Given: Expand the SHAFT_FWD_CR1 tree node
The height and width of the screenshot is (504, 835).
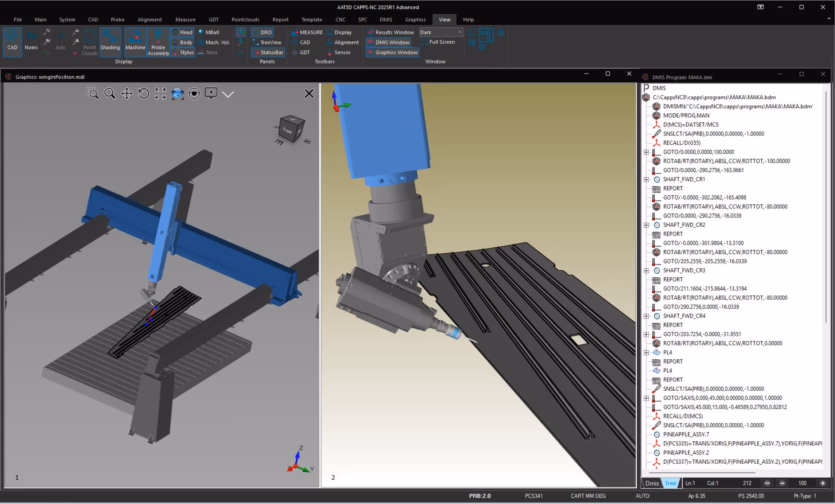Looking at the screenshot, I should click(x=646, y=179).
